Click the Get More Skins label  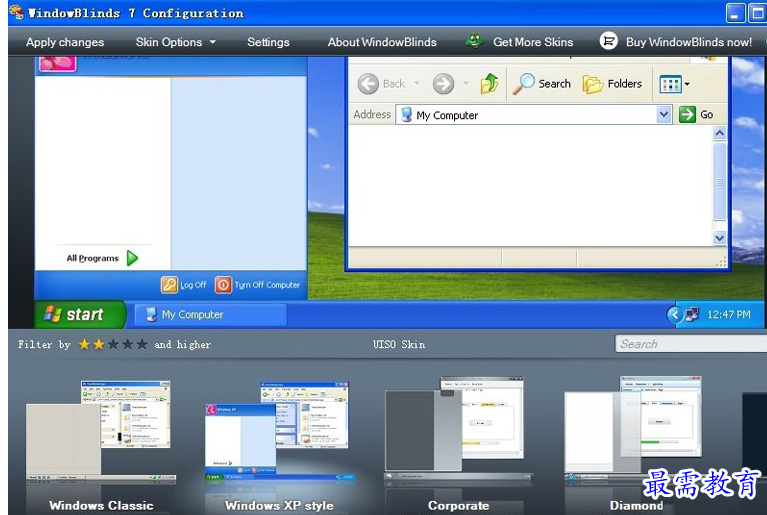click(x=533, y=42)
